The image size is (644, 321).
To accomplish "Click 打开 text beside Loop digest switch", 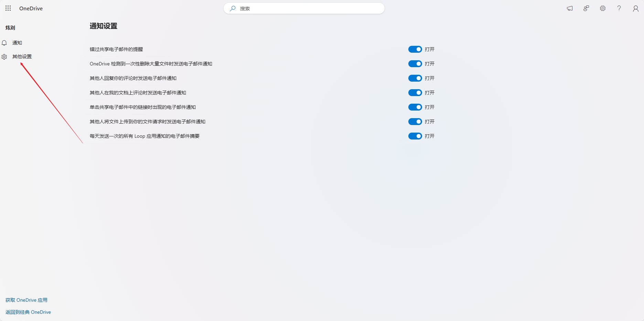I will 430,136.
